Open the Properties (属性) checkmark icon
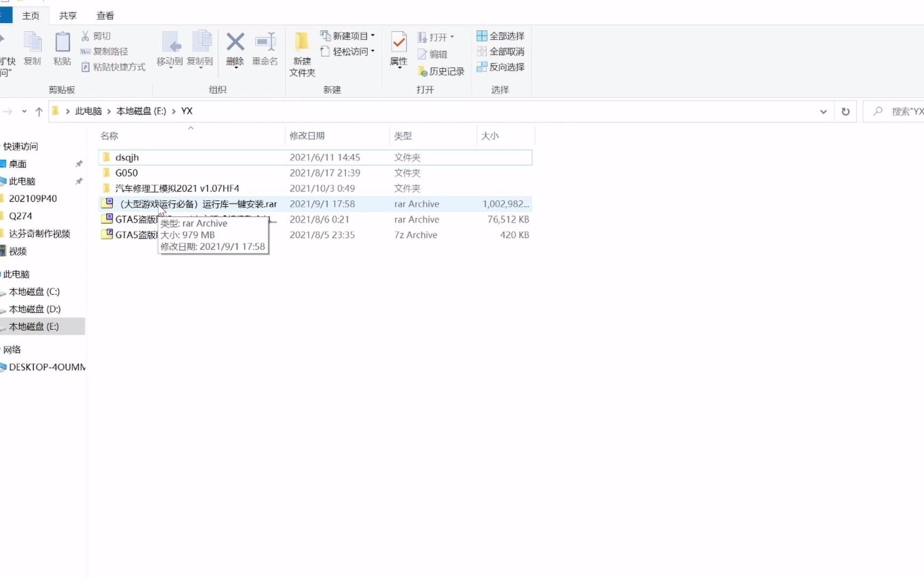The image size is (924, 578). click(x=398, y=42)
